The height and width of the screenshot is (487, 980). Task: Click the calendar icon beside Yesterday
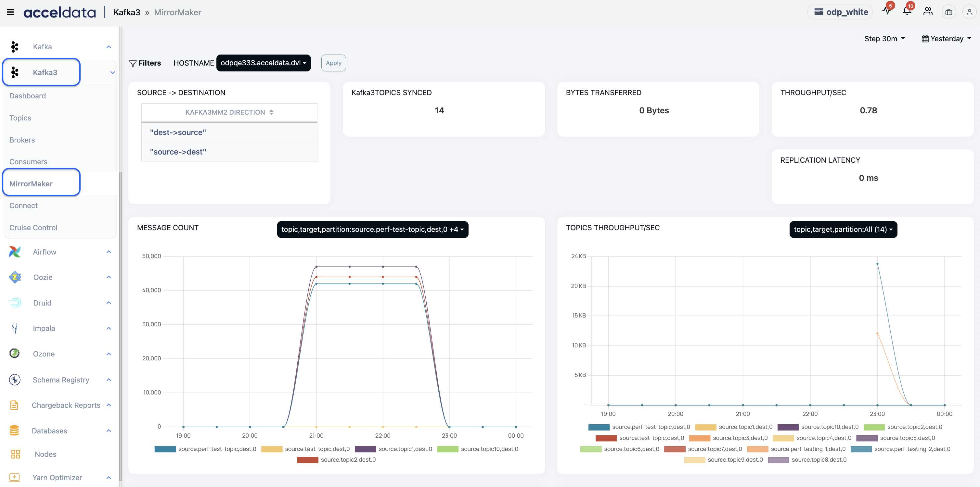(925, 38)
